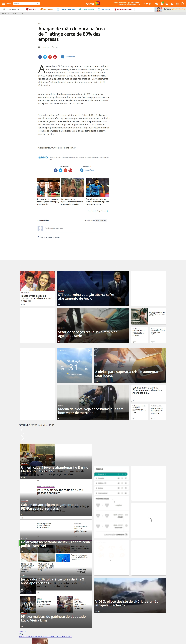Click the 'Adicionar um comentário' box
The width and height of the screenshot is (186, 644).
[76, 229]
